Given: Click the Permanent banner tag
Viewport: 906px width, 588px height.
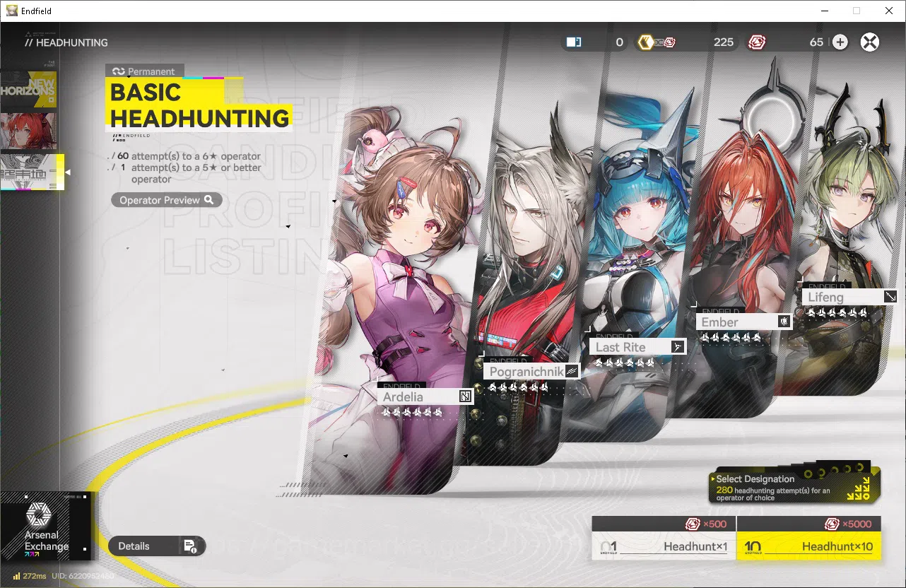Looking at the screenshot, I should click(x=144, y=71).
